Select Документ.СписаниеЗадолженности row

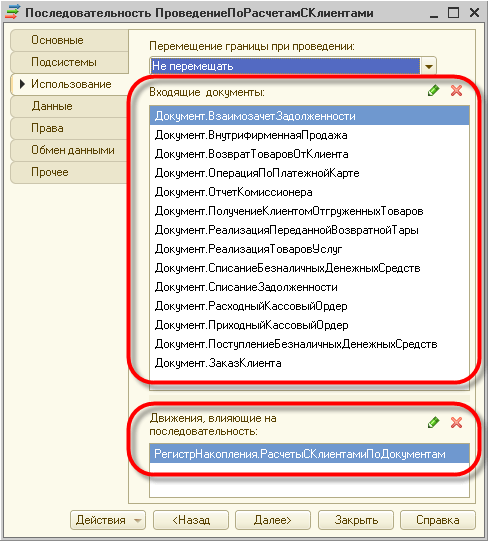click(x=309, y=287)
